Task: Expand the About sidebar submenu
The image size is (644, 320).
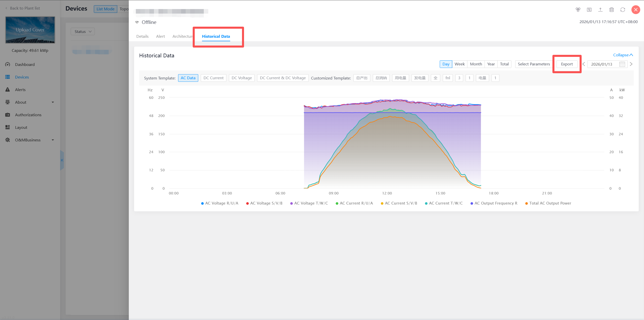Action: 53,102
